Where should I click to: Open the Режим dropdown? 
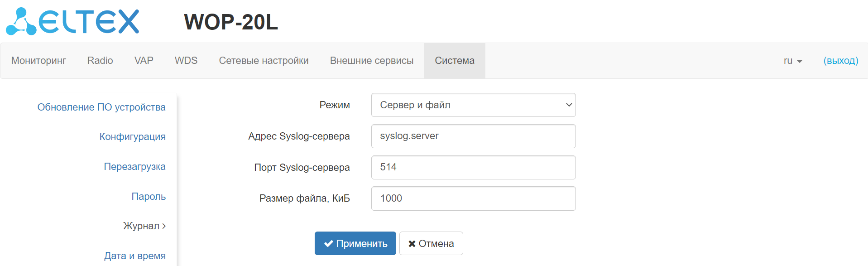click(x=473, y=105)
